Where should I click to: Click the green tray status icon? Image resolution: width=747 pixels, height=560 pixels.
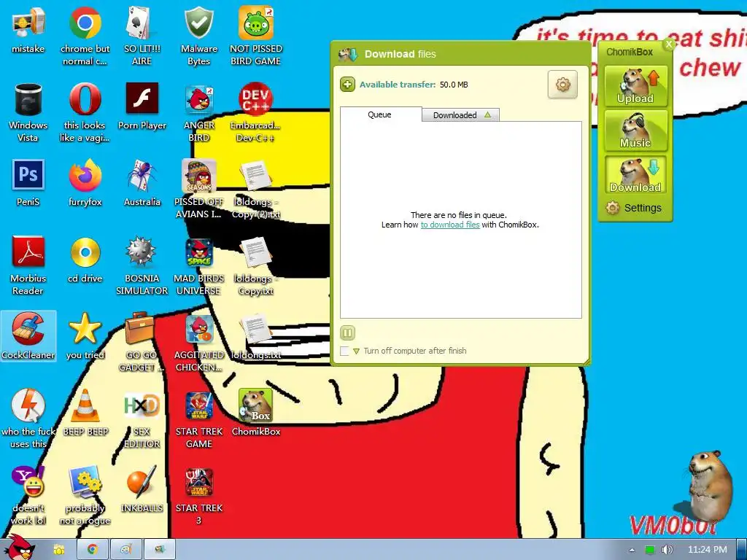[650, 550]
